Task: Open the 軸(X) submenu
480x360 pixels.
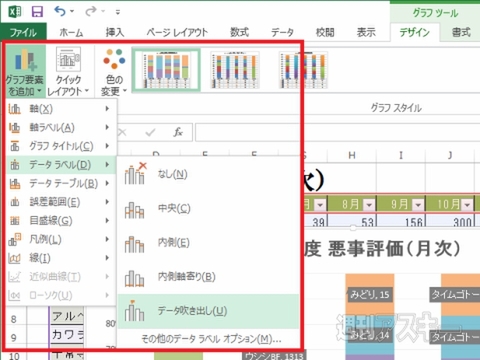Action: 61,109
